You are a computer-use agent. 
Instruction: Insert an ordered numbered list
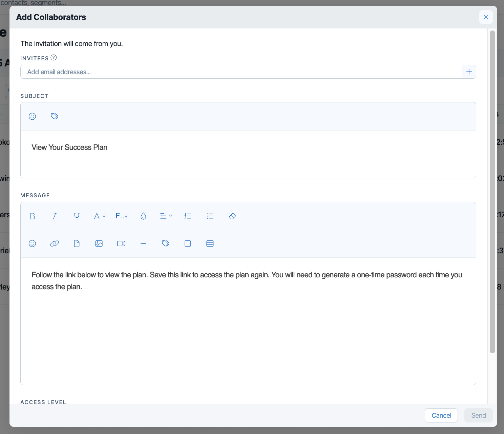click(x=188, y=216)
